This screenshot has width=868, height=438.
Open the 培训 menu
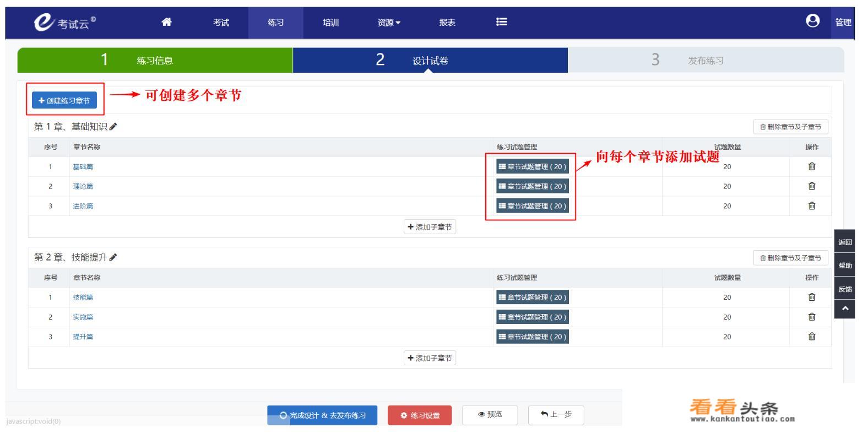coord(330,23)
